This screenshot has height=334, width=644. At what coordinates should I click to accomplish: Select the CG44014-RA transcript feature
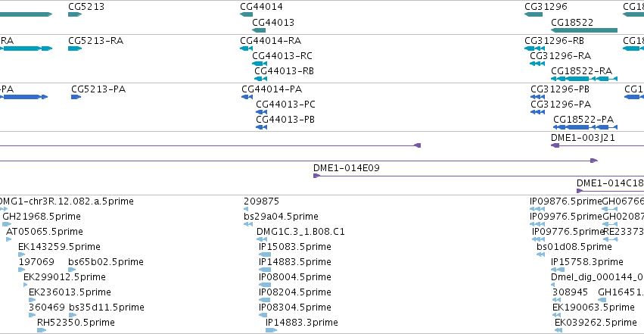pyautogui.click(x=247, y=48)
